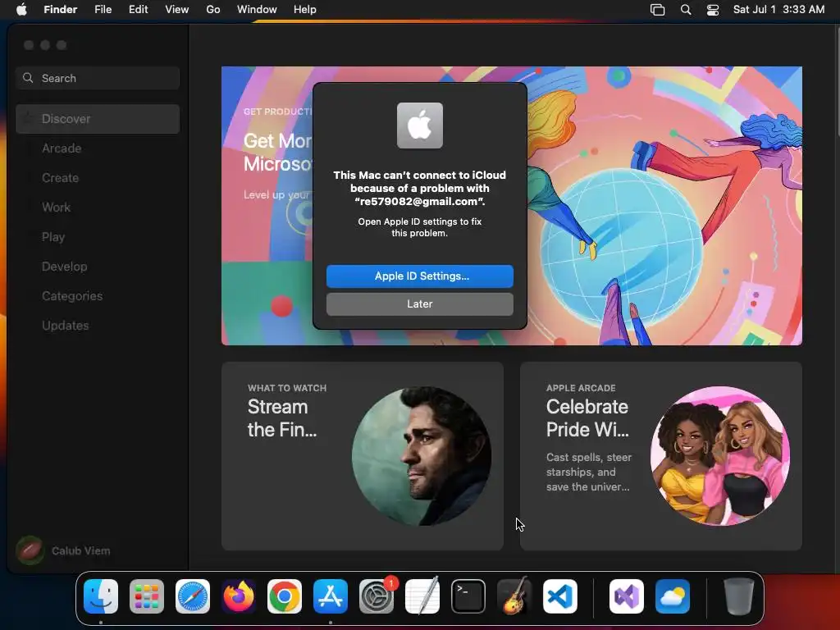Click the account avatar picture
This screenshot has height=630, width=840.
click(x=30, y=550)
